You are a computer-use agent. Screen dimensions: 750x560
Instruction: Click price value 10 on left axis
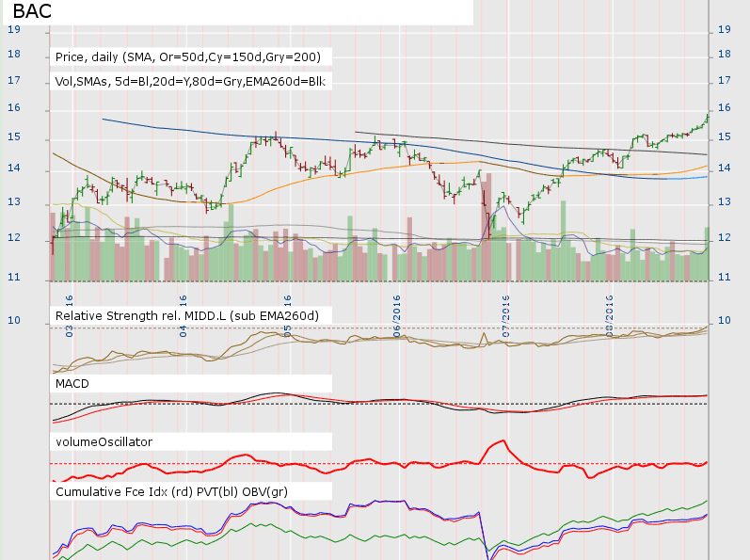coord(14,320)
